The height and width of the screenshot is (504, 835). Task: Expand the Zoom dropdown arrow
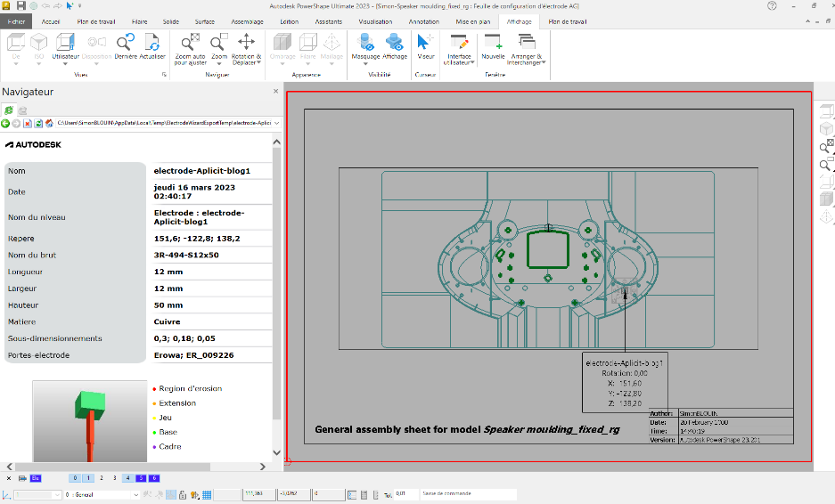pyautogui.click(x=219, y=64)
